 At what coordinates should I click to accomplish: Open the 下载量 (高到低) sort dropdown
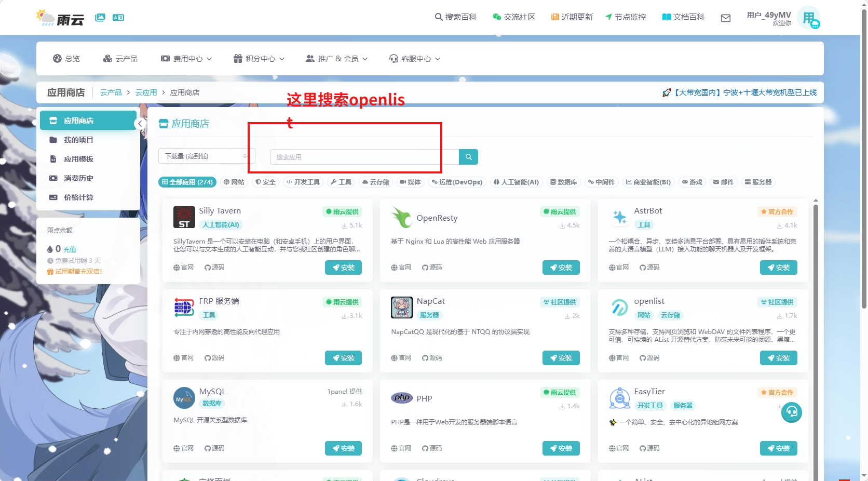[x=206, y=156]
